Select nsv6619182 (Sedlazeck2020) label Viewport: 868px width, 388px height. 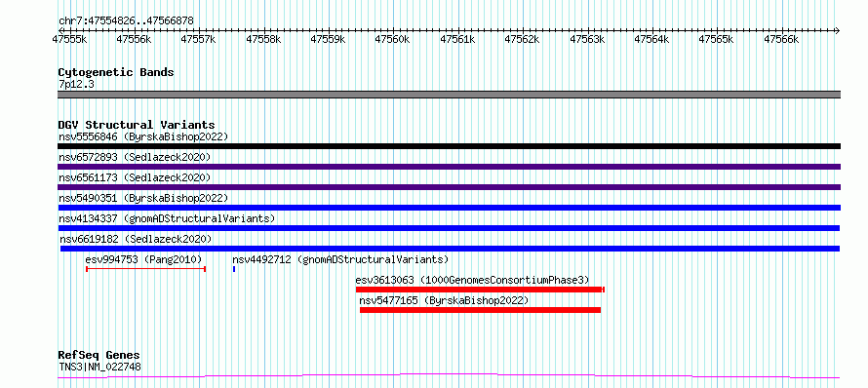click(x=136, y=239)
